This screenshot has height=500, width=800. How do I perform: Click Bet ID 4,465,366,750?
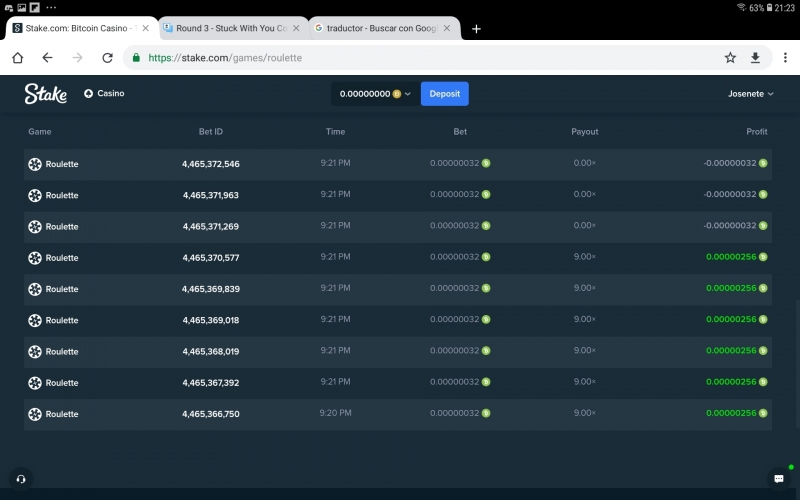(211, 414)
